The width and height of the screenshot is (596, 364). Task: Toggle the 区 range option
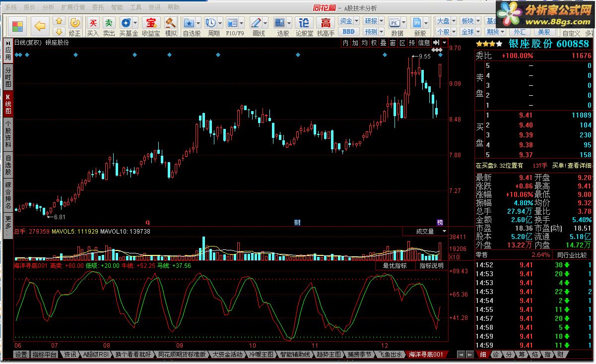pos(402,43)
